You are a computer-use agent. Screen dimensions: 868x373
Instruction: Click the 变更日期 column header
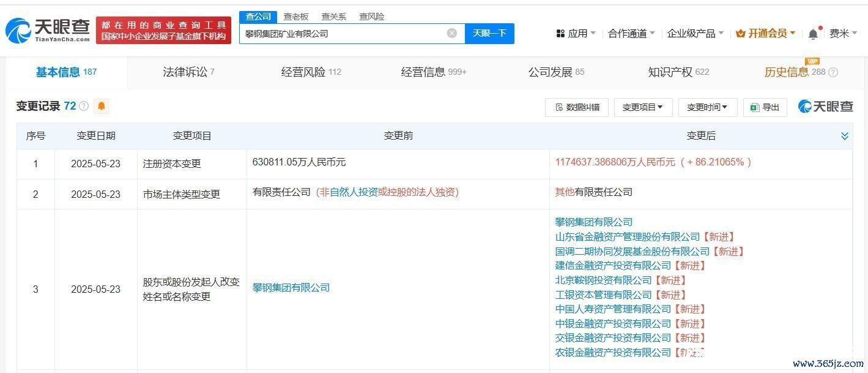(96, 136)
